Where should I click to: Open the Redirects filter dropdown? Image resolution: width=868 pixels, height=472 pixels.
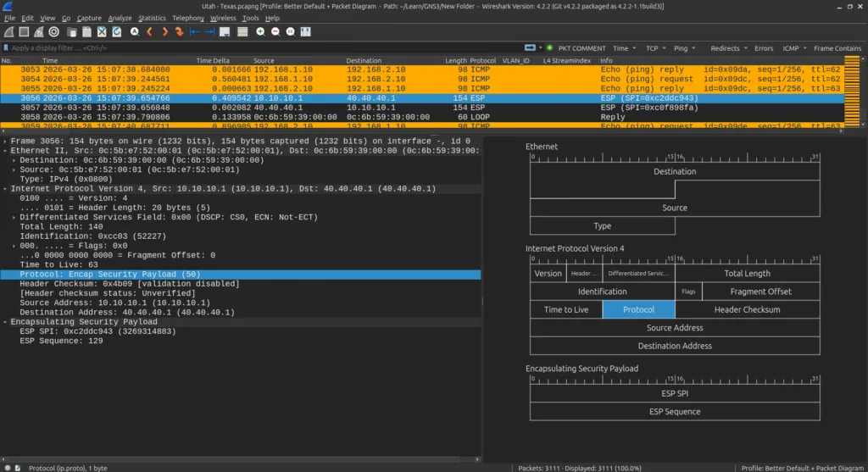728,48
